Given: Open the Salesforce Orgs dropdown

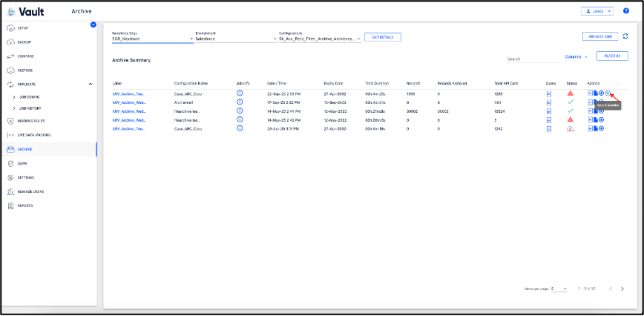Looking at the screenshot, I should (x=151, y=39).
